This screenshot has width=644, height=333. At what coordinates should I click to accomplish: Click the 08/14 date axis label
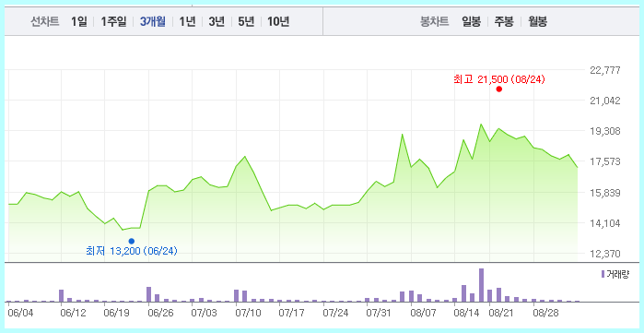466,314
